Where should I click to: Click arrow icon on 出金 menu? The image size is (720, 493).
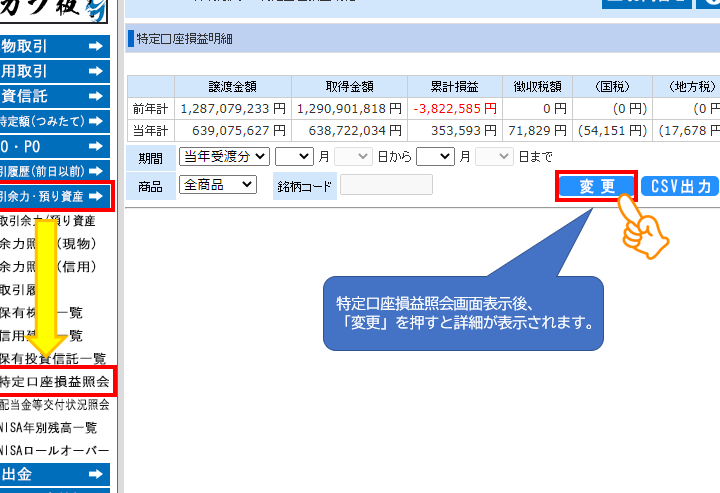tap(96, 475)
